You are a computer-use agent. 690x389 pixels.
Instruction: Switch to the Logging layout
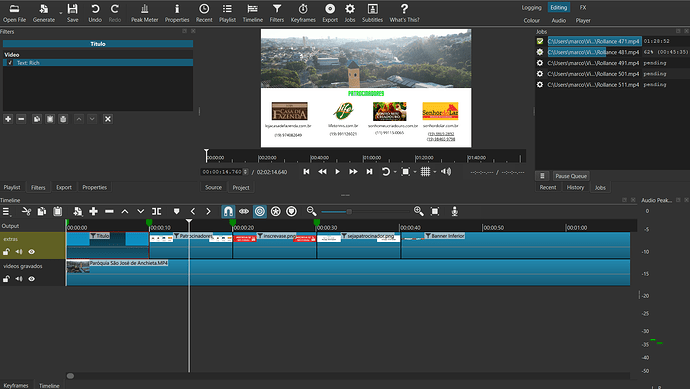(x=532, y=7)
